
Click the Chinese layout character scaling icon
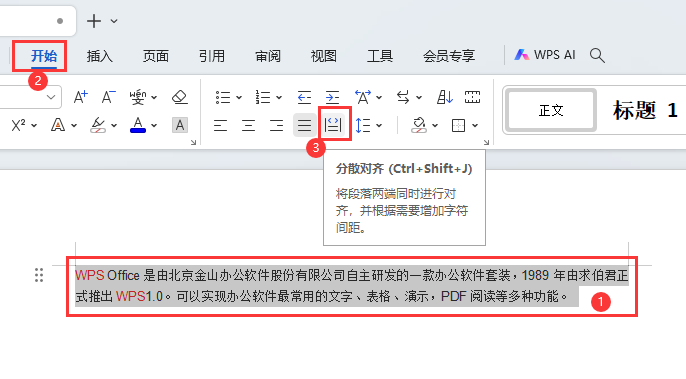[x=363, y=97]
